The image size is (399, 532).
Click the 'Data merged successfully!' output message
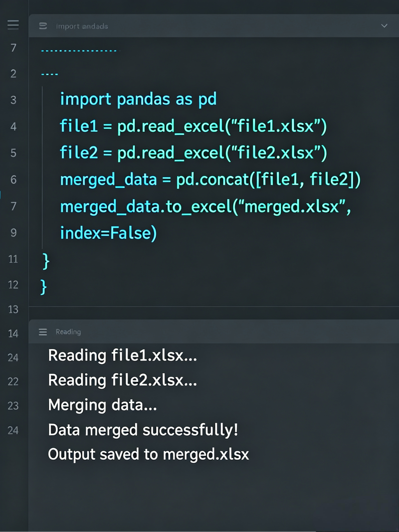pos(143,429)
